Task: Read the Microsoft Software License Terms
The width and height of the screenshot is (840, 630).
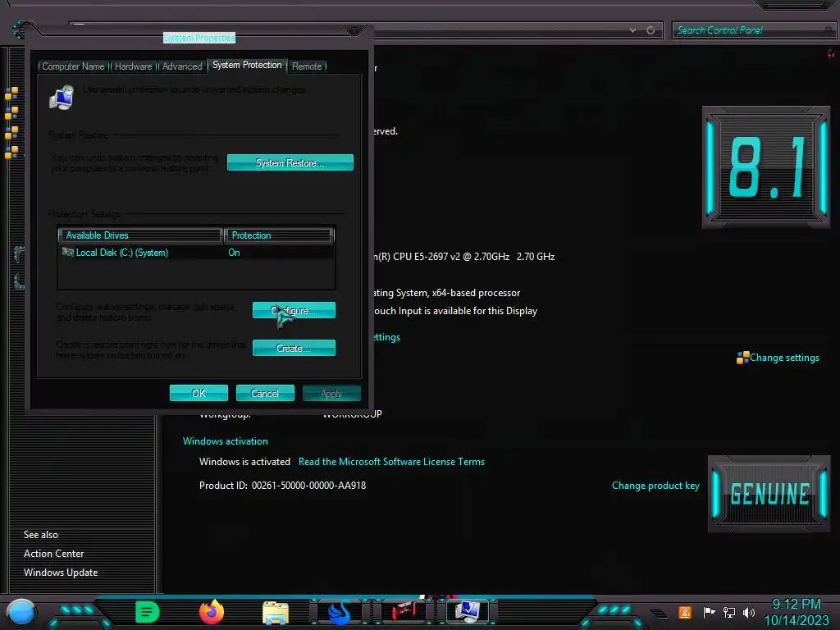Action: [x=391, y=462]
